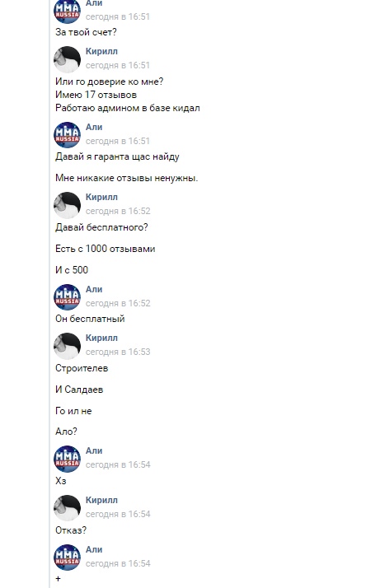Click Али's avatar next to 'Он бесплатный'
The height and width of the screenshot is (588, 380).
coord(68,297)
